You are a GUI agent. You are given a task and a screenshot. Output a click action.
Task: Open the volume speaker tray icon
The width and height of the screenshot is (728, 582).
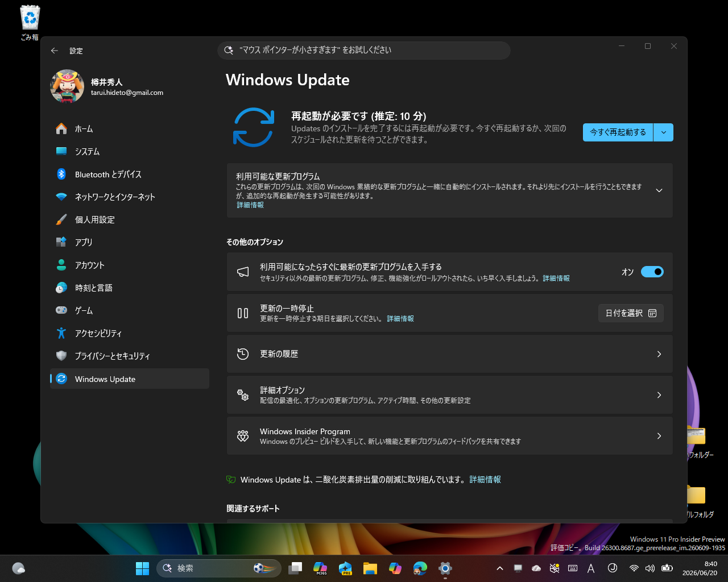coord(650,568)
